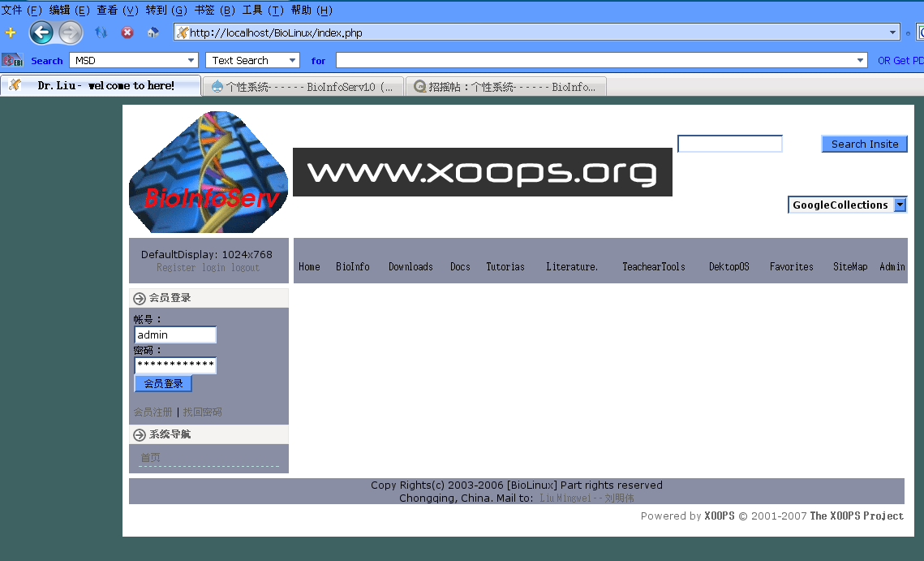The width and height of the screenshot is (924, 561).
Task: Open the BioInfo navigation link
Action: tap(353, 266)
